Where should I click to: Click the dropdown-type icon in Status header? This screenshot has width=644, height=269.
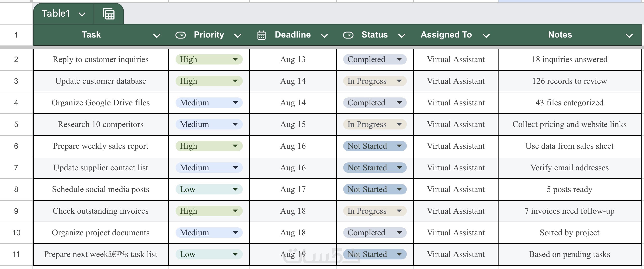(x=348, y=35)
